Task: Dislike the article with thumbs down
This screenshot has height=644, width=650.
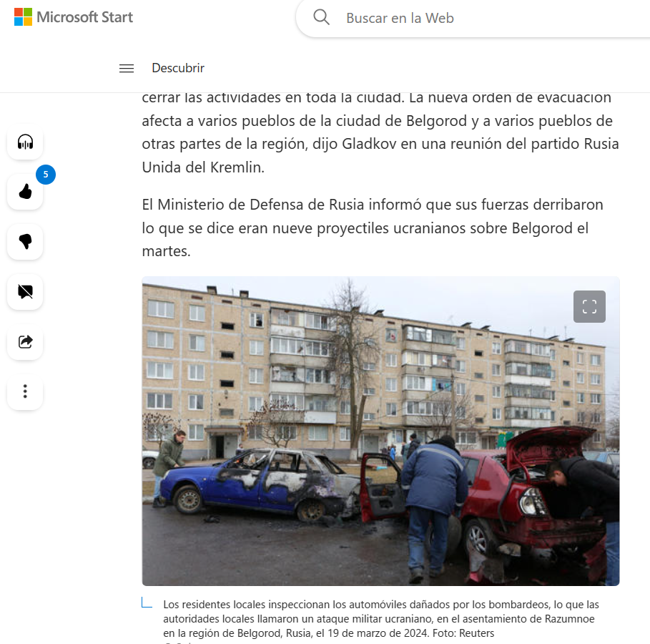Action: (x=25, y=242)
